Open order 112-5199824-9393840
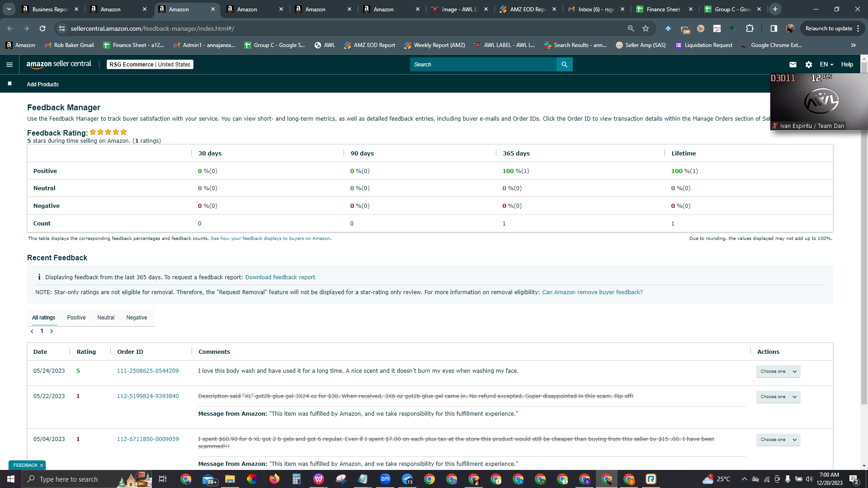The width and height of the screenshot is (868, 488). [x=148, y=396]
